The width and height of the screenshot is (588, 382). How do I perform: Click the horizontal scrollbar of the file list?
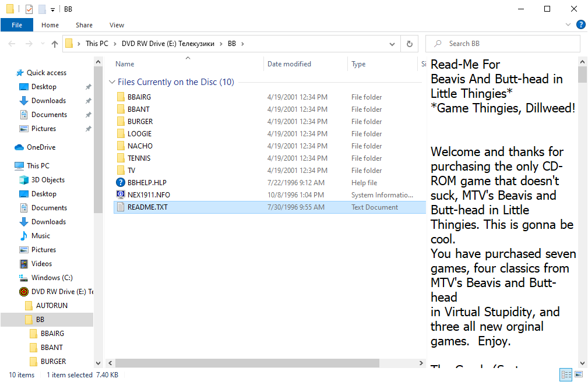pos(247,363)
